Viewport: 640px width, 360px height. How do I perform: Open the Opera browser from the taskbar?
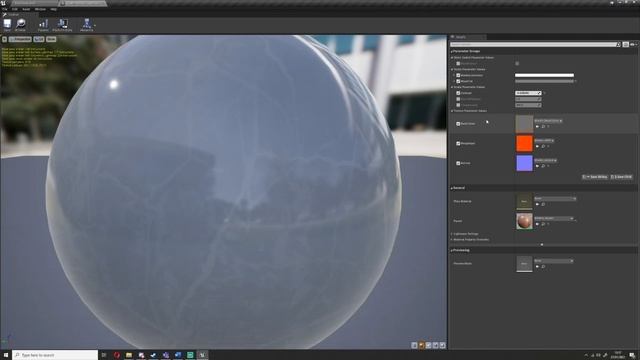117,355
